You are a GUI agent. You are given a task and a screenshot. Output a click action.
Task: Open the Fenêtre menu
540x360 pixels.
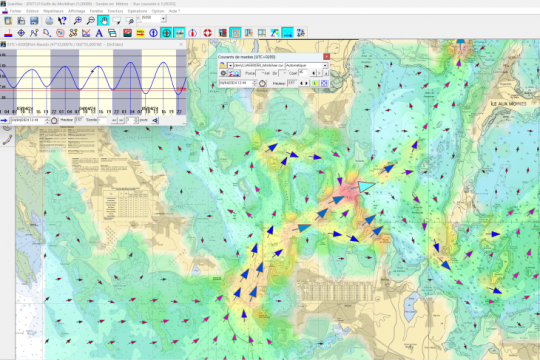(x=96, y=11)
